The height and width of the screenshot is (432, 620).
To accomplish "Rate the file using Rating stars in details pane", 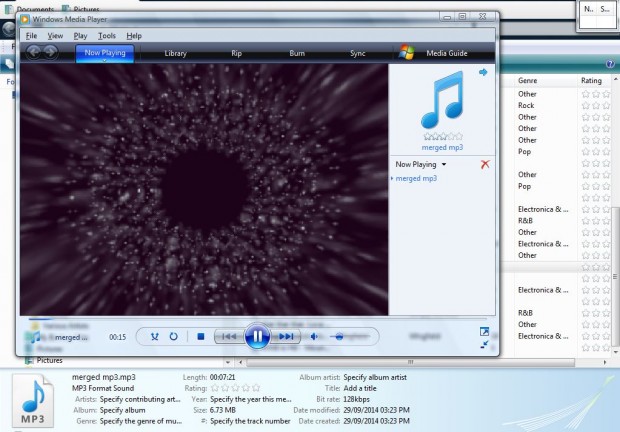I will tap(235, 388).
